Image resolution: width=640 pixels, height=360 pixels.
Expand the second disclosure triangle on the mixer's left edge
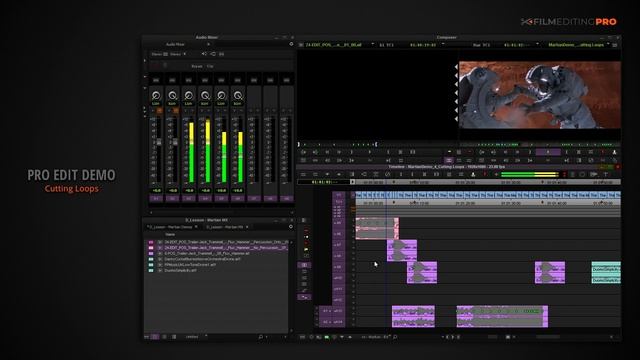tap(145, 76)
